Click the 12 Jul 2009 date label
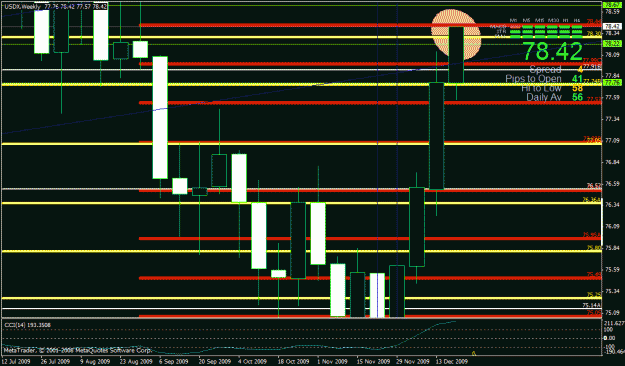This screenshot has height=366, width=625. [16, 362]
